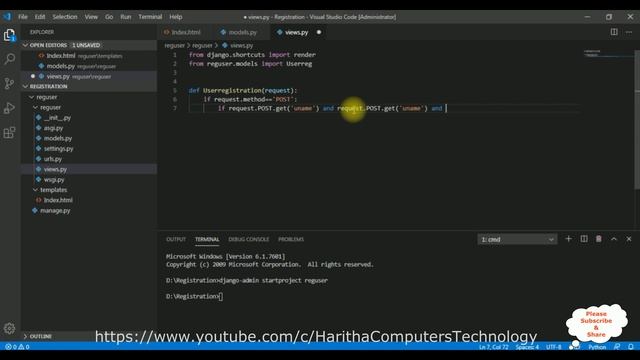Open the Source Control view

9,83
